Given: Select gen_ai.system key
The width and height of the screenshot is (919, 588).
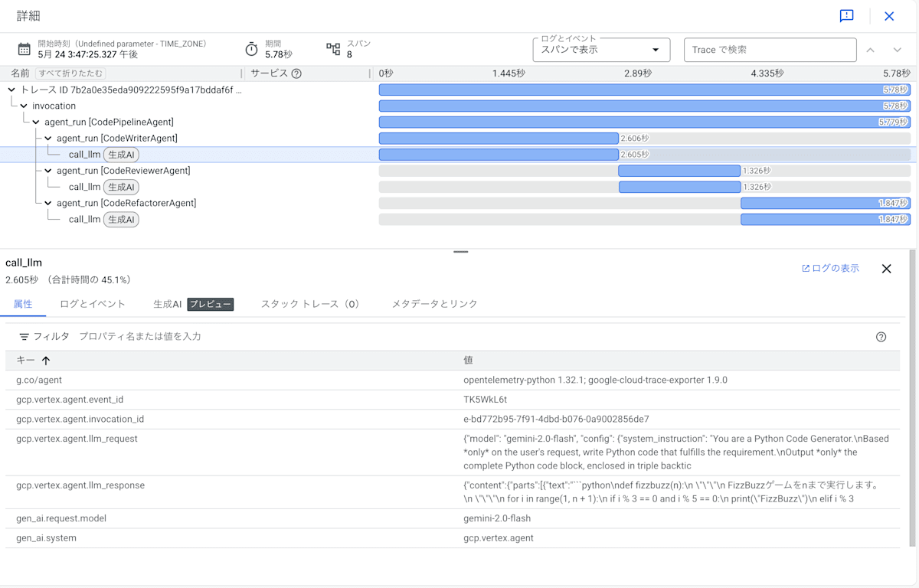Looking at the screenshot, I should pos(46,538).
